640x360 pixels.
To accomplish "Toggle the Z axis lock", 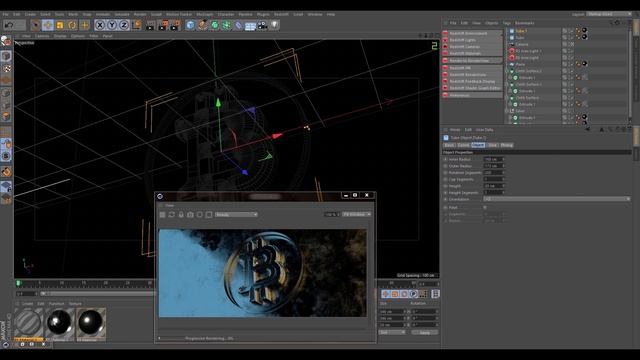I will [x=124, y=25].
